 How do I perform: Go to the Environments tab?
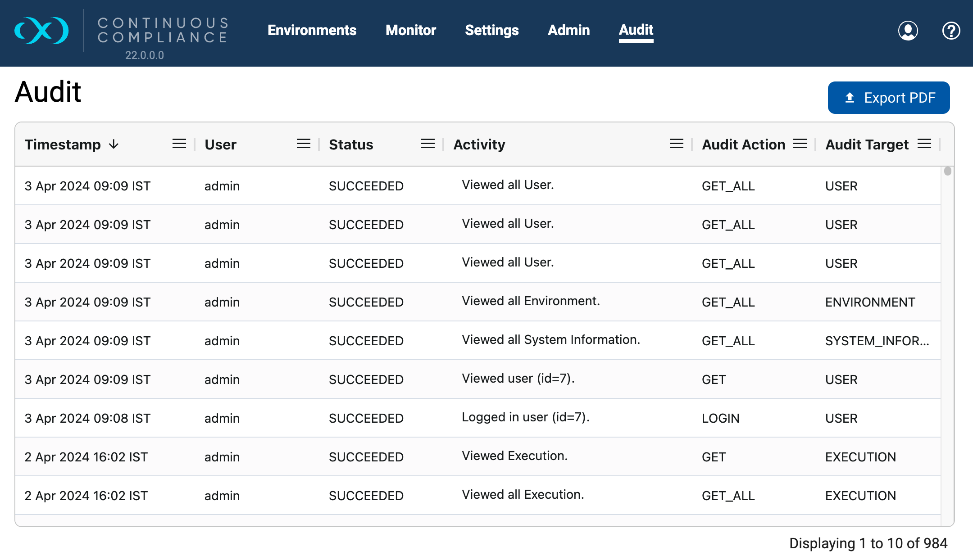(312, 30)
